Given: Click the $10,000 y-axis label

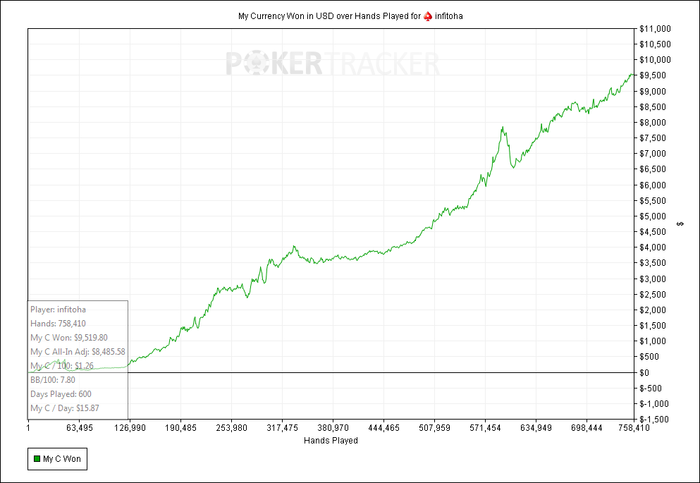Looking at the screenshot, I should point(655,60).
